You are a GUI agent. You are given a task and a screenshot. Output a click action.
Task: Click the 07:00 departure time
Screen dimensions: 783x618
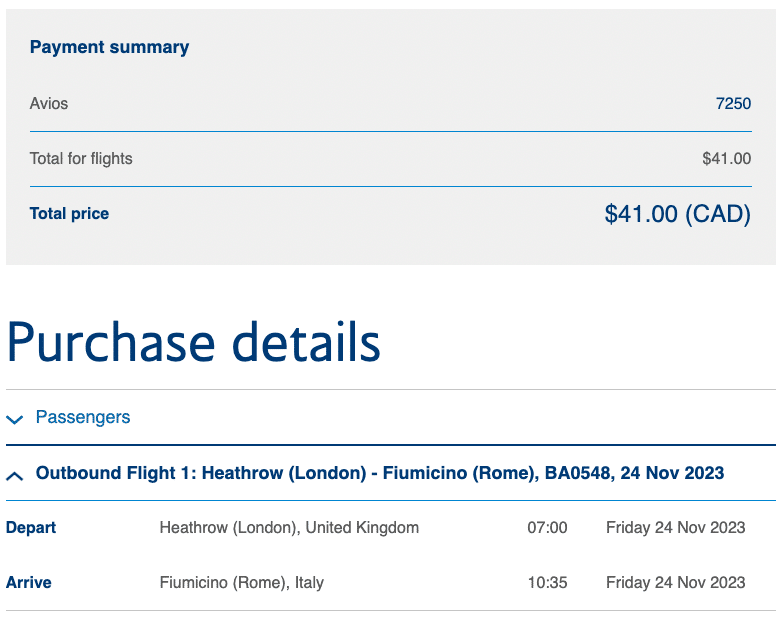[547, 527]
